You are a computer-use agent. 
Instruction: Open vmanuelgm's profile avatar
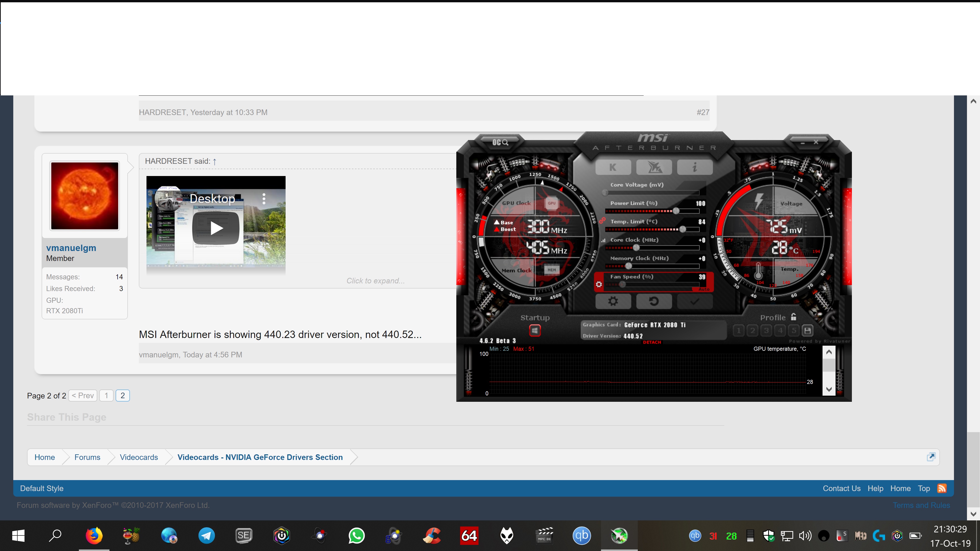[x=84, y=196]
